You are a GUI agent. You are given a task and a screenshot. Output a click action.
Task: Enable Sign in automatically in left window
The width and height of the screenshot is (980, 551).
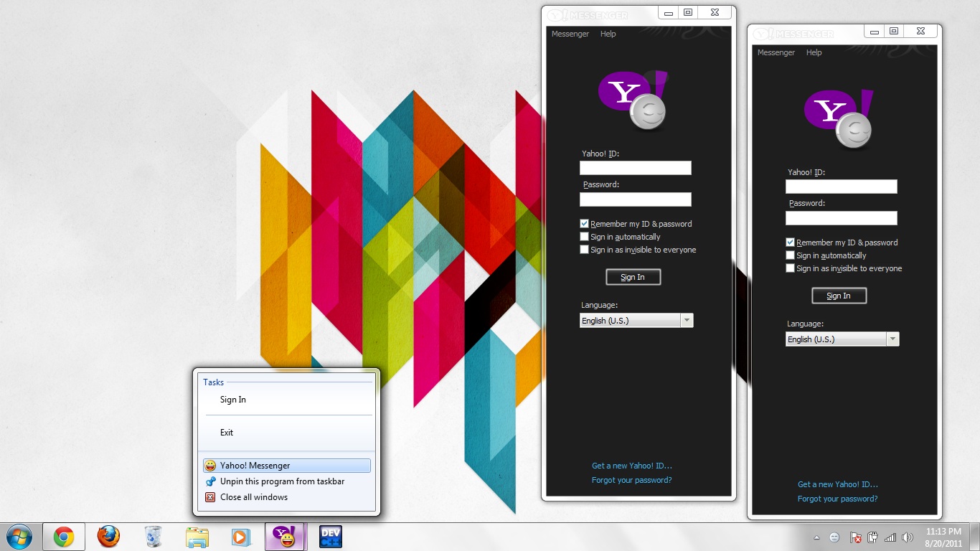click(584, 237)
